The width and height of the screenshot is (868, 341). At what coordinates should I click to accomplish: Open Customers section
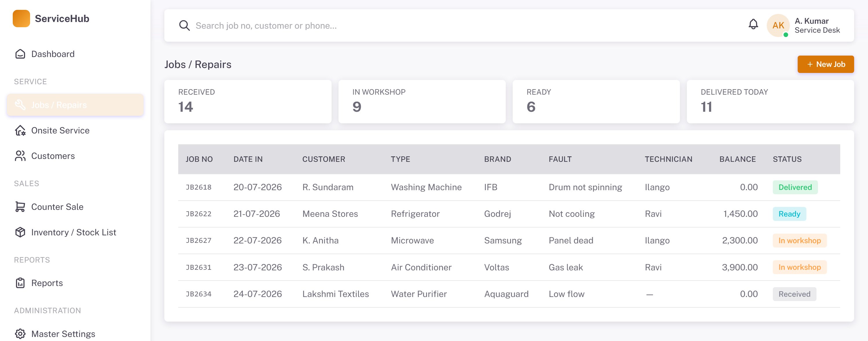point(75,156)
